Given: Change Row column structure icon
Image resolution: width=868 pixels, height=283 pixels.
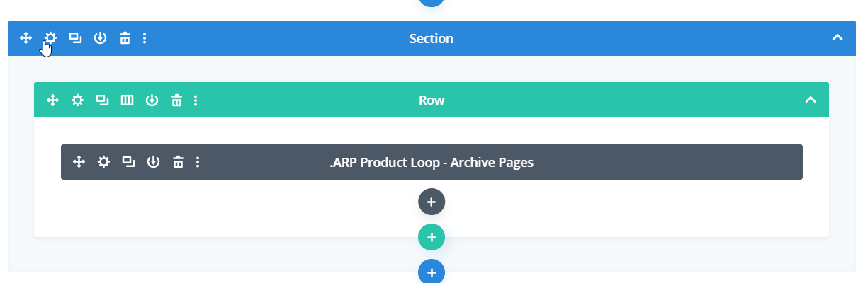Looking at the screenshot, I should click(x=127, y=100).
